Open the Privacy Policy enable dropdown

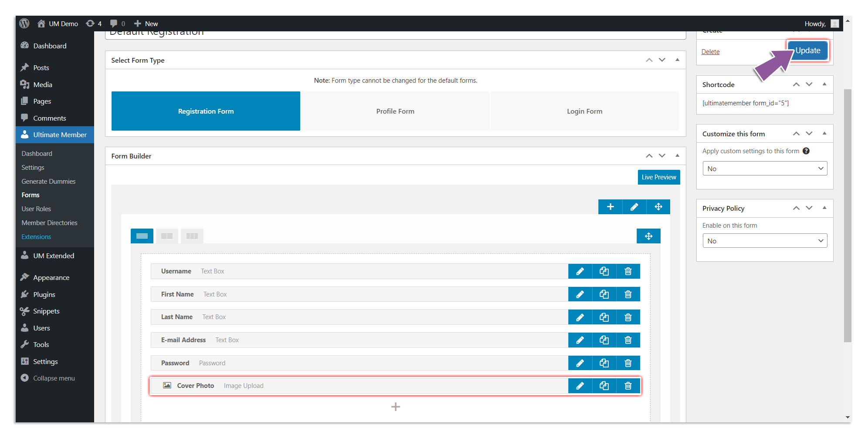[x=765, y=241]
